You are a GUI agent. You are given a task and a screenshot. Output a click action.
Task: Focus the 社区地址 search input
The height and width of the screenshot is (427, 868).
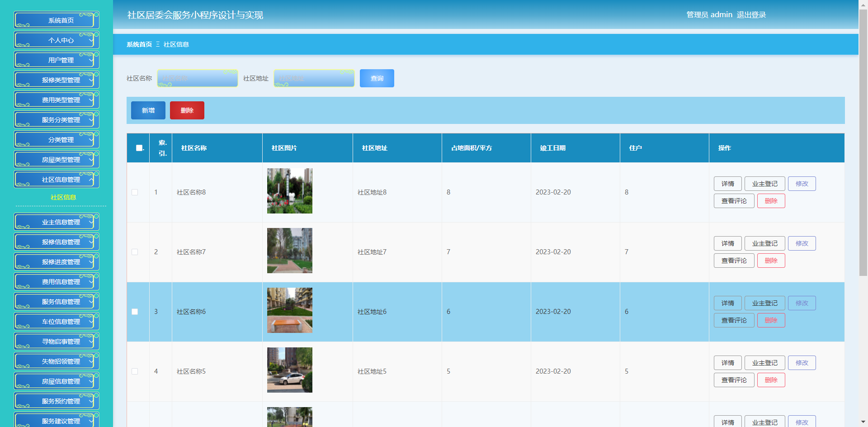pyautogui.click(x=314, y=78)
